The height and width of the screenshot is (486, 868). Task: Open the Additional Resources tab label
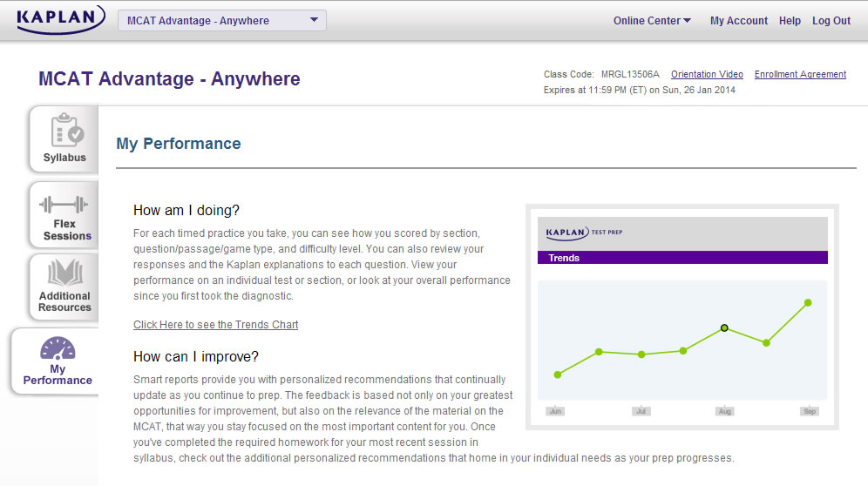(64, 301)
